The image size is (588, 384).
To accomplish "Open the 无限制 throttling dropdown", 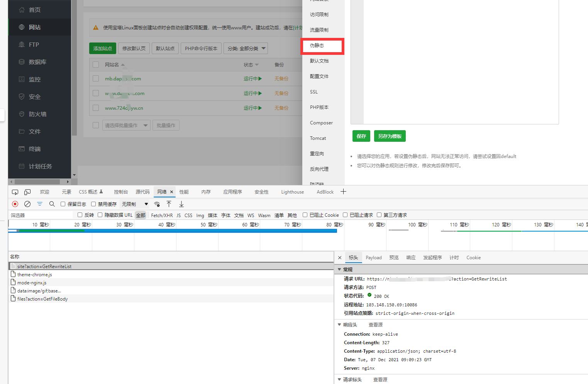I will click(x=135, y=204).
